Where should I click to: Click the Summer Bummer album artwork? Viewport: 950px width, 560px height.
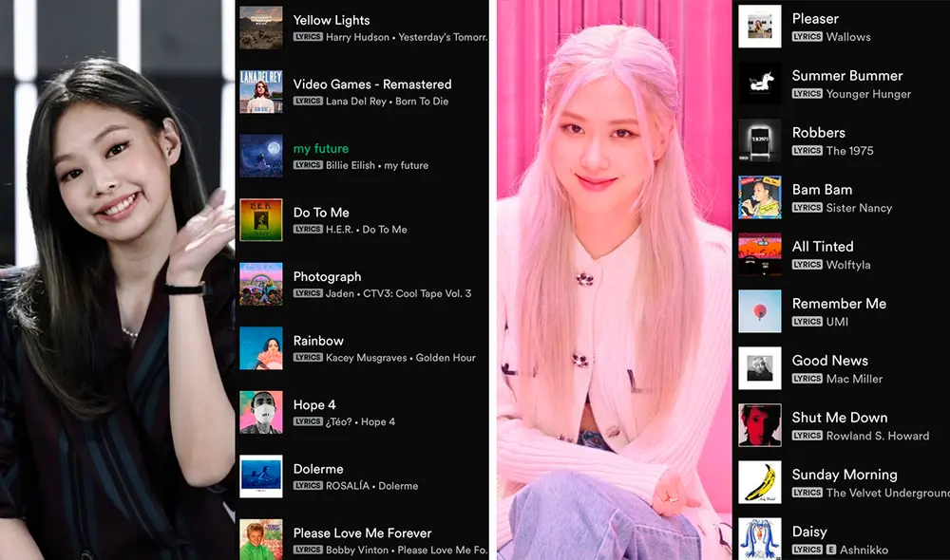759,84
